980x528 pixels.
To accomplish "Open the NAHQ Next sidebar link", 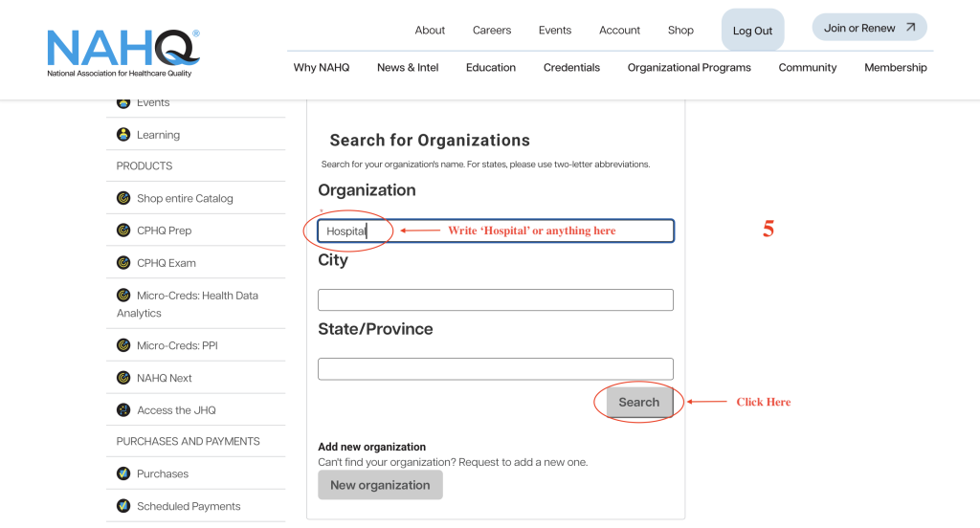I will coord(165,378).
